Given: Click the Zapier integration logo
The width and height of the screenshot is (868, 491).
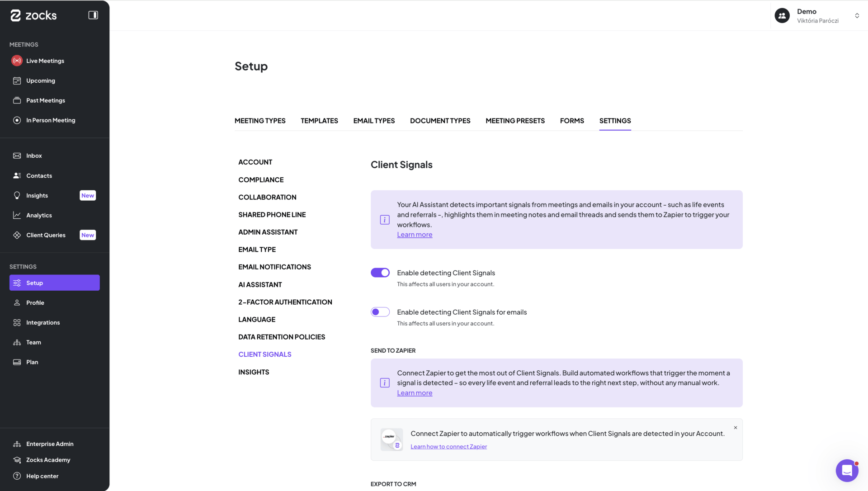Looking at the screenshot, I should (x=392, y=439).
